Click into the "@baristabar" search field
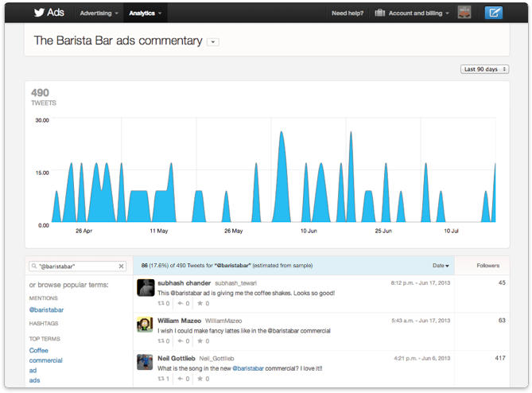Viewport: 532px width, 393px height. click(73, 267)
